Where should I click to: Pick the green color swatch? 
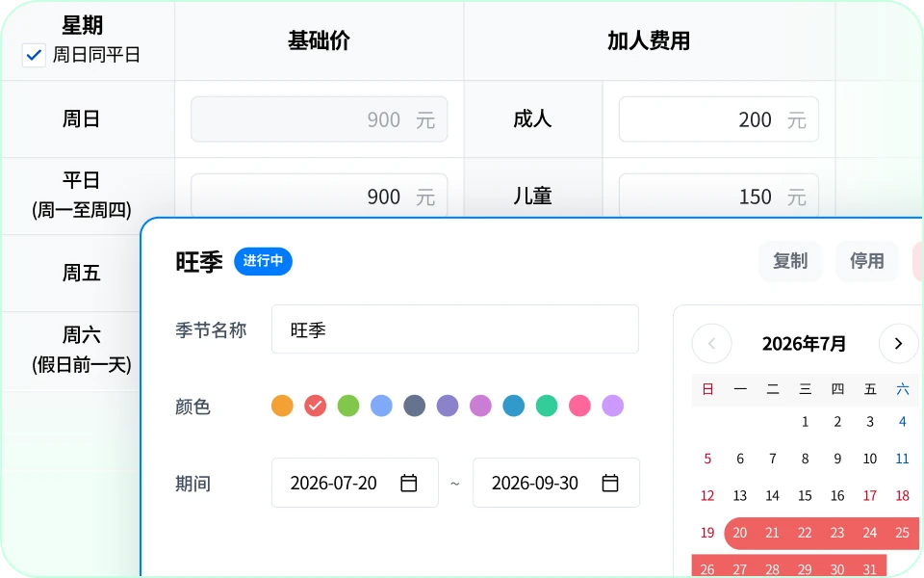pos(348,406)
